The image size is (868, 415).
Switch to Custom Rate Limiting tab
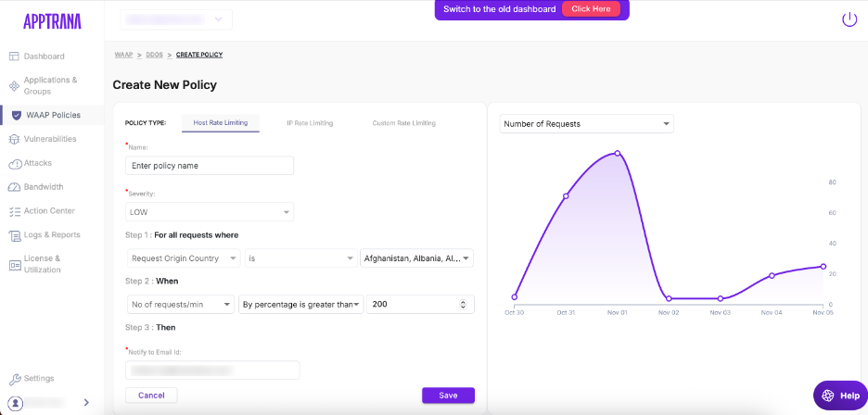pyautogui.click(x=404, y=123)
